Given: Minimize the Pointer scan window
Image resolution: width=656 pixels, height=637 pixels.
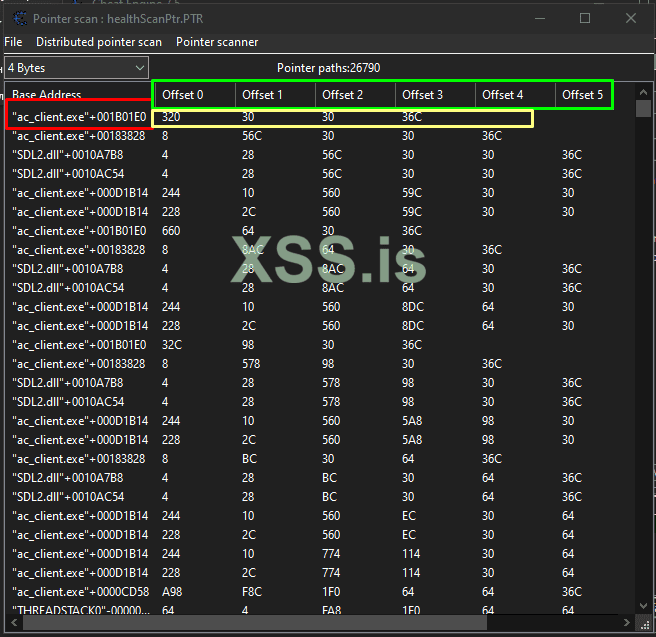Looking at the screenshot, I should point(540,18).
